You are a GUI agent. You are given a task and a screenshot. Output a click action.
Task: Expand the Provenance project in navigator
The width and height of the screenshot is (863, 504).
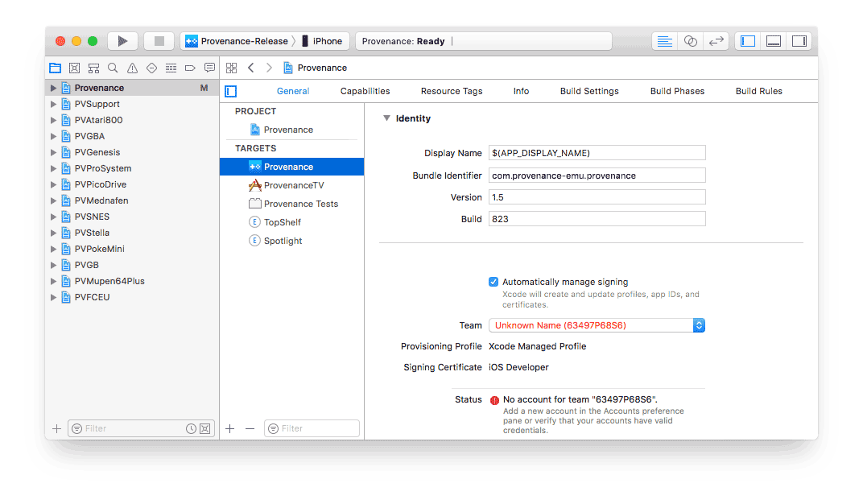[x=53, y=88]
